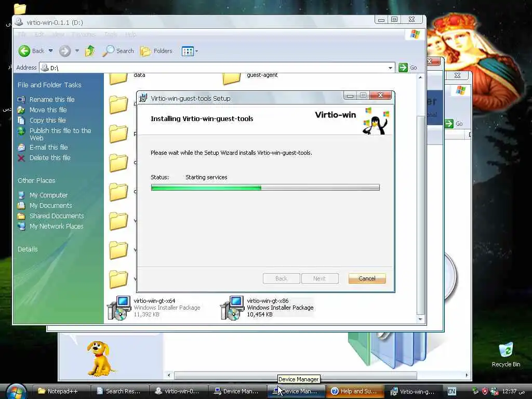The image size is (532, 399).
Task: Open the Tools menu in Explorer
Action: 111,34
